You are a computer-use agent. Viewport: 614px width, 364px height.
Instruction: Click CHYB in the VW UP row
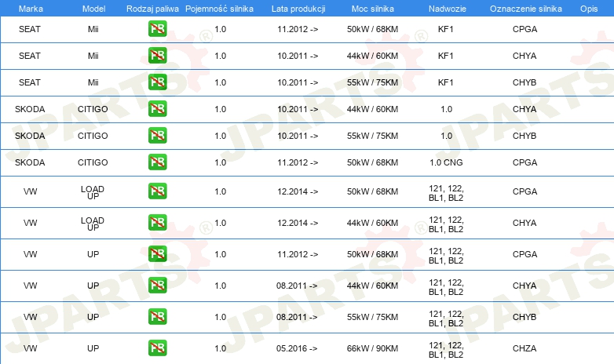coord(524,317)
